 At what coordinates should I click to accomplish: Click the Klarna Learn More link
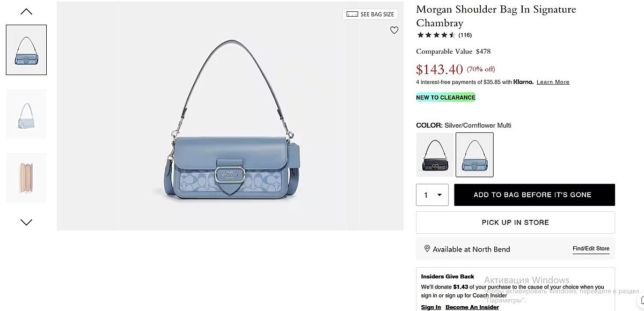pyautogui.click(x=553, y=82)
